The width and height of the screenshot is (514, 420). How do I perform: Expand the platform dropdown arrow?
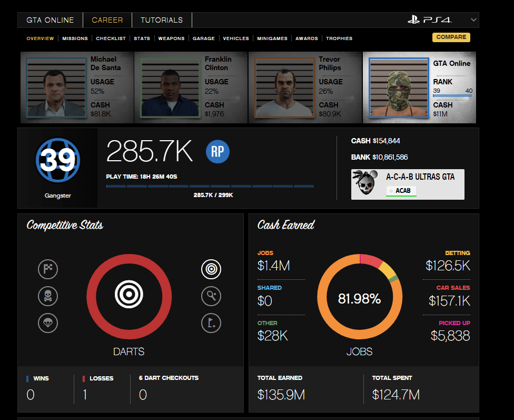[473, 20]
